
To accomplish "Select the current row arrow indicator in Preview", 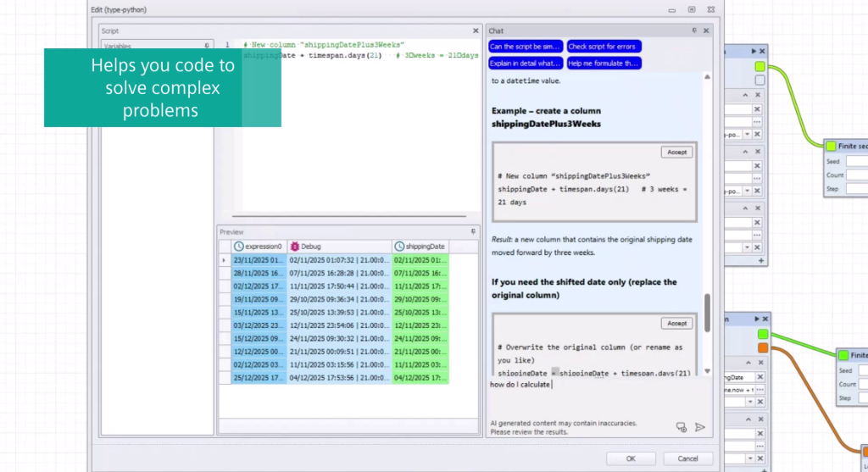I will coord(224,260).
